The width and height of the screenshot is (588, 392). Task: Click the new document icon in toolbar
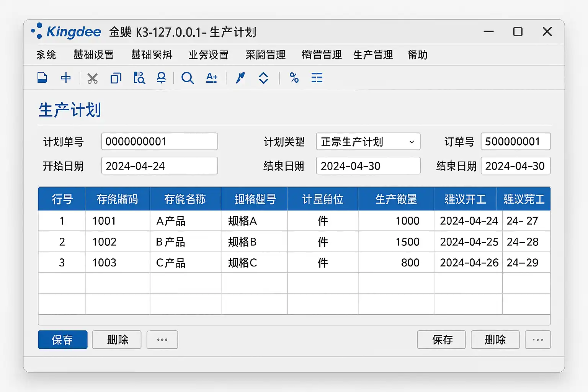point(42,78)
